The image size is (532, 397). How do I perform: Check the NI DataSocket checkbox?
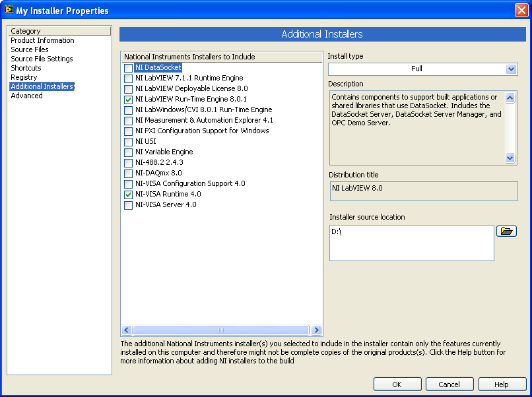tap(128, 68)
